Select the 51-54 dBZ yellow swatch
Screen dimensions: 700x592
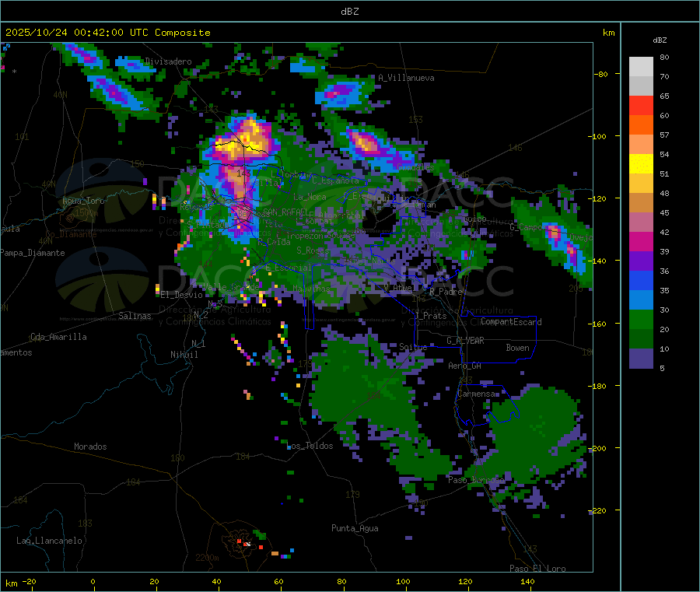click(641, 163)
